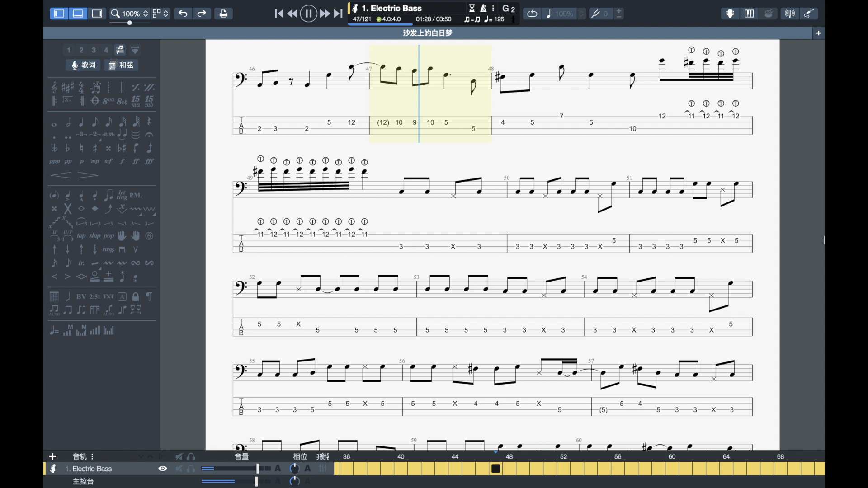
Task: Undo the last action
Action: coord(183,14)
